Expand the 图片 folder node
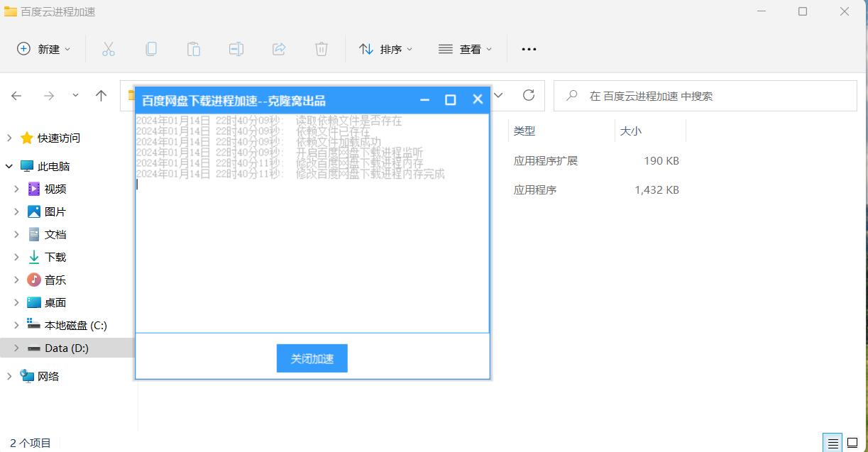The image size is (868, 452). [x=16, y=211]
